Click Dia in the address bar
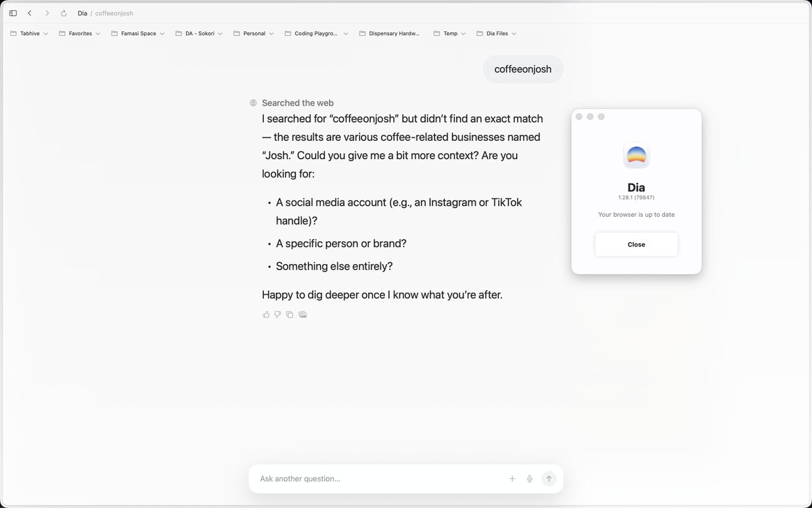Image resolution: width=812 pixels, height=508 pixels. pos(83,13)
